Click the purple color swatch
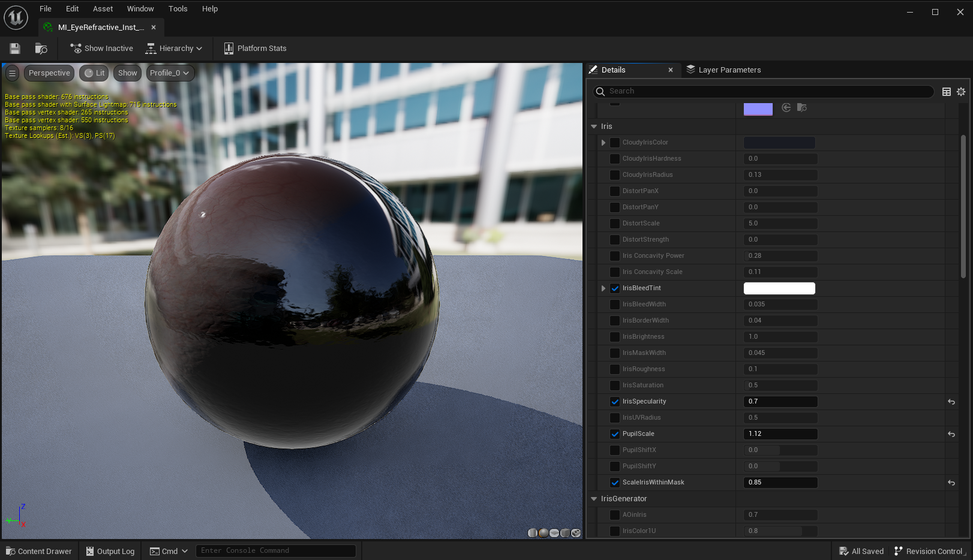 point(758,109)
